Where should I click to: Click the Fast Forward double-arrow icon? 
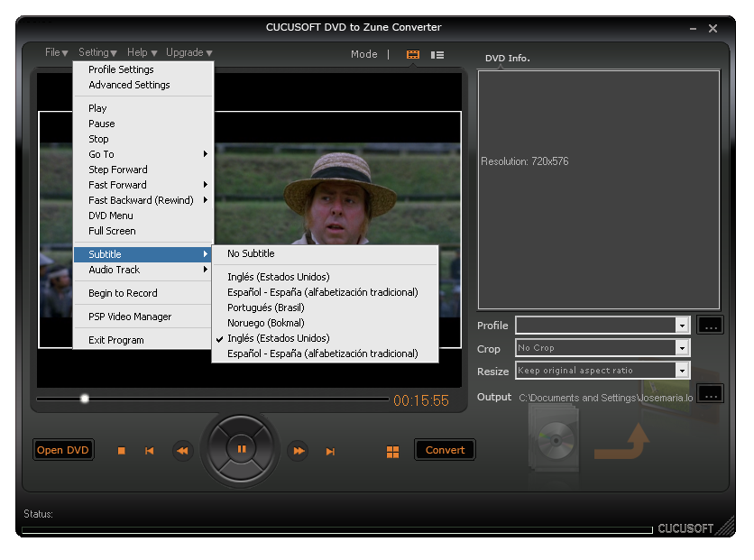299,450
